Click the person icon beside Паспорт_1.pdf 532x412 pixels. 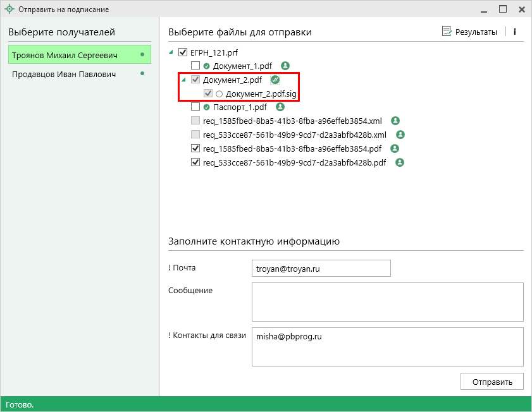pyautogui.click(x=280, y=107)
